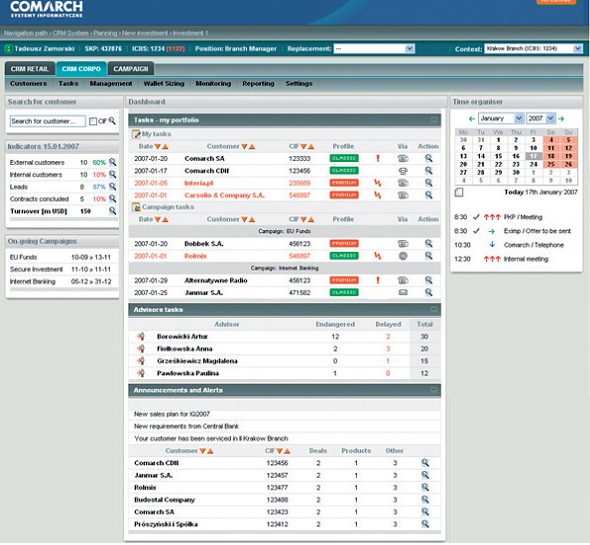Toggle the CIF search checkbox
The height and width of the screenshot is (545, 590).
coord(93,121)
